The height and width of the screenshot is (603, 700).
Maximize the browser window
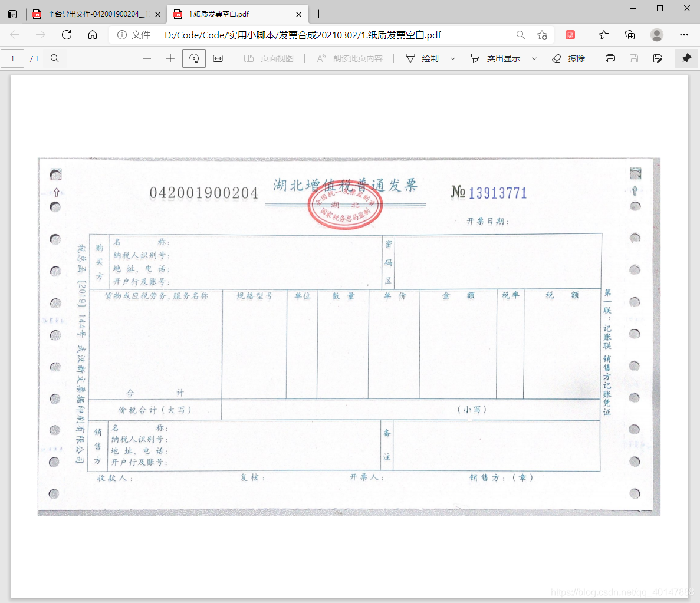660,8
